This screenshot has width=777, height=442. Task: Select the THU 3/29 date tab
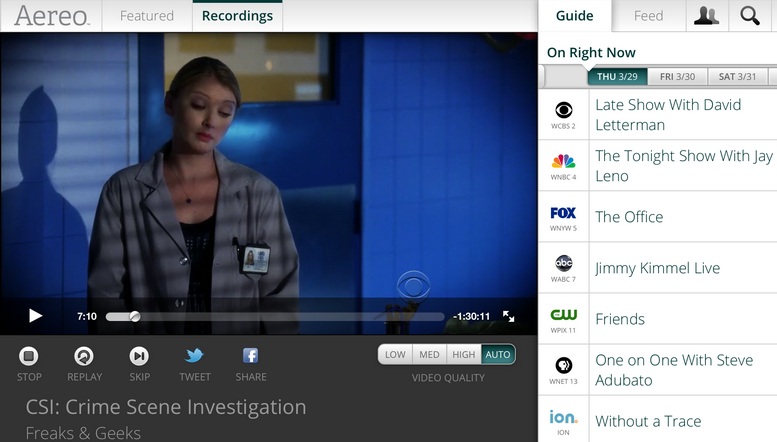(x=617, y=77)
